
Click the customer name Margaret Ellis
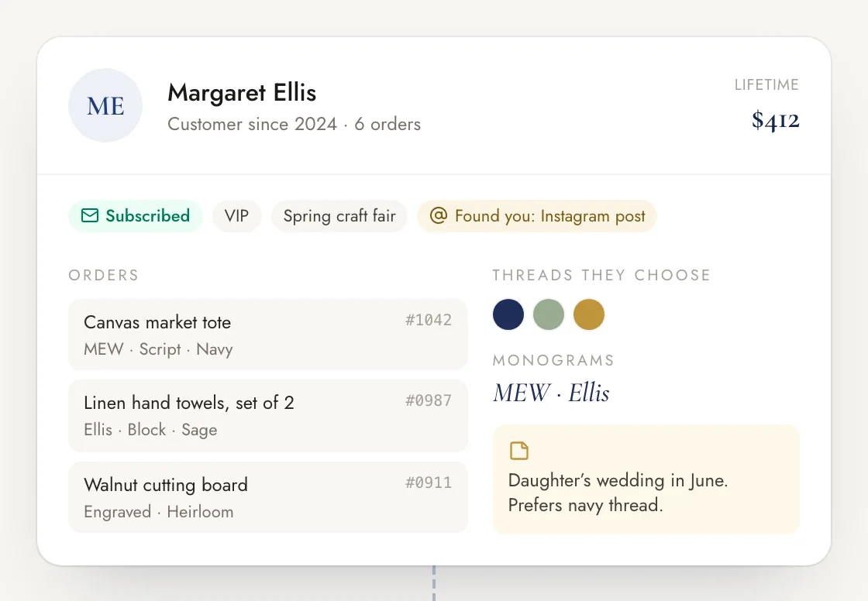[x=242, y=92]
